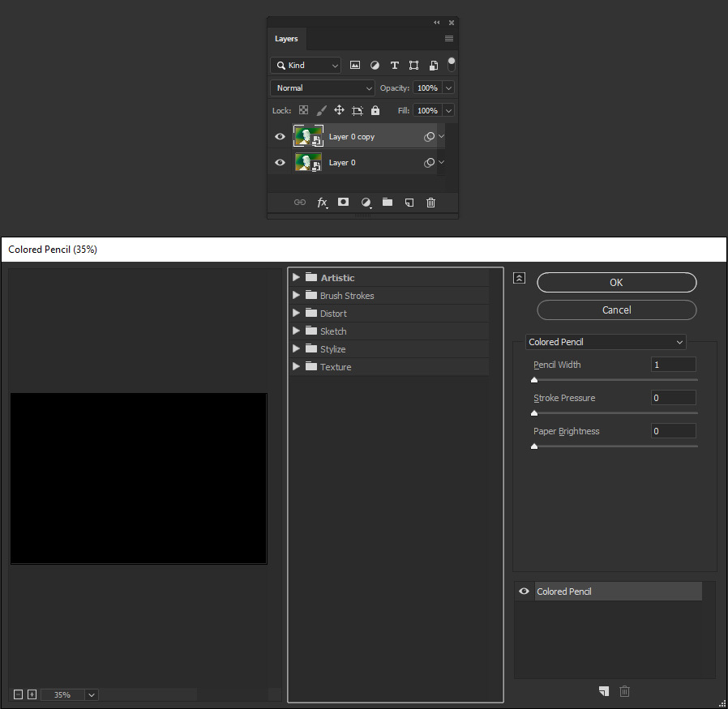Click OK to apply the filter
This screenshot has width=728, height=709.
617,283
